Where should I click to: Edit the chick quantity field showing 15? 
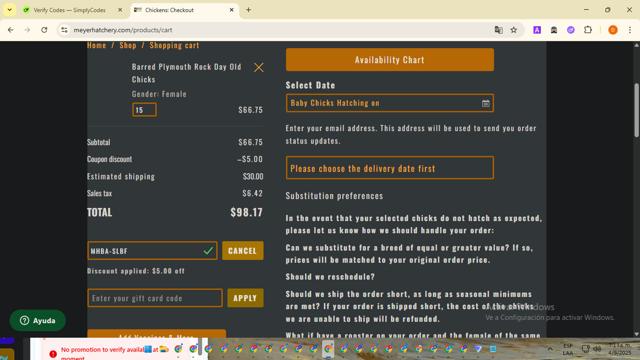(144, 110)
